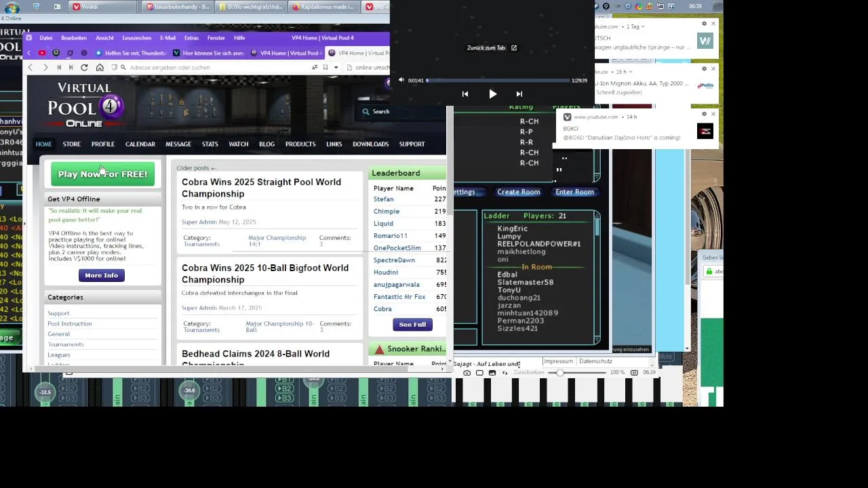Go forward in browser history
Viewport: 868px width, 488px height.
(45, 68)
